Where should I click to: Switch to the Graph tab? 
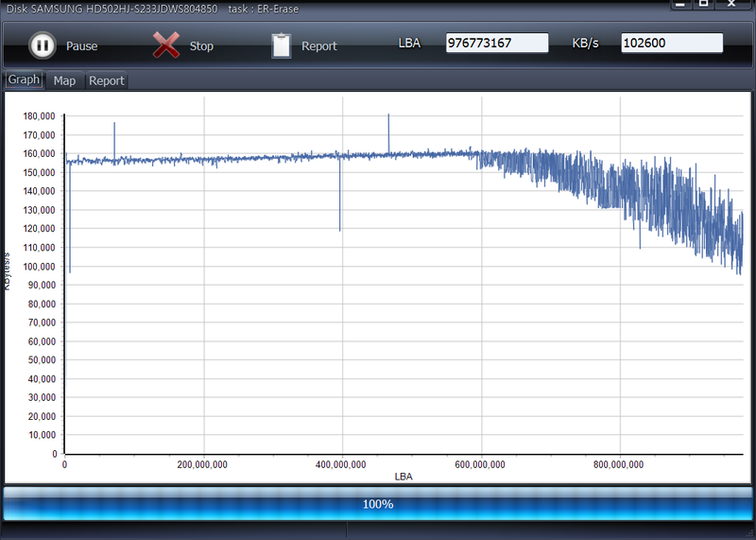point(24,80)
